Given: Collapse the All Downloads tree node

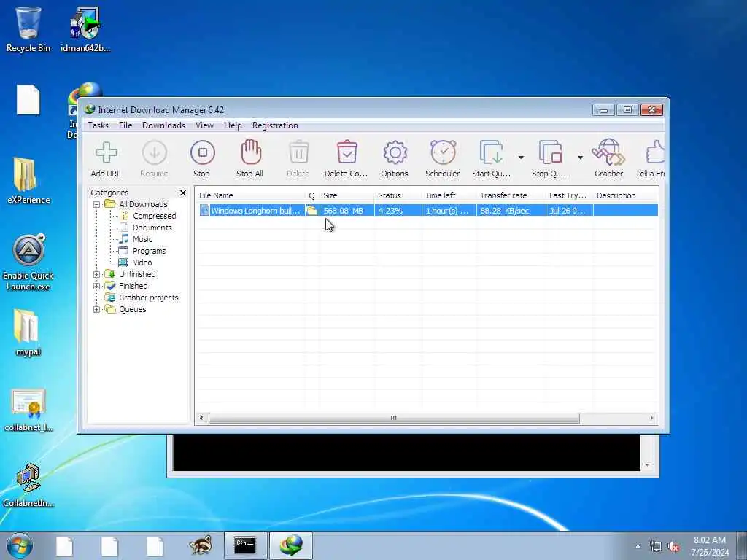Looking at the screenshot, I should (97, 204).
